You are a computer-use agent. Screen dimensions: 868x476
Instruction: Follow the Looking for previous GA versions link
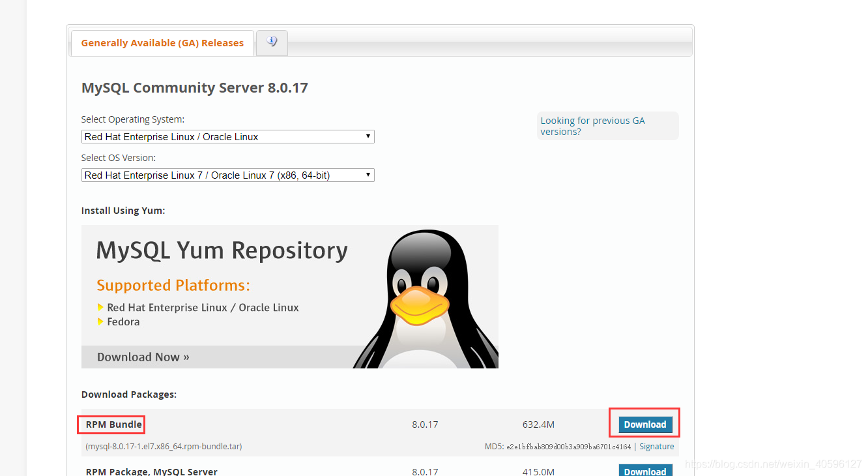(x=592, y=126)
